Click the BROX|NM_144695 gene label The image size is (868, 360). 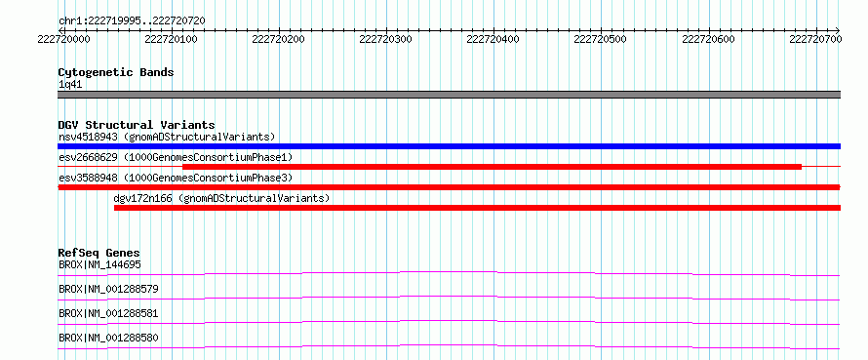[x=99, y=264]
